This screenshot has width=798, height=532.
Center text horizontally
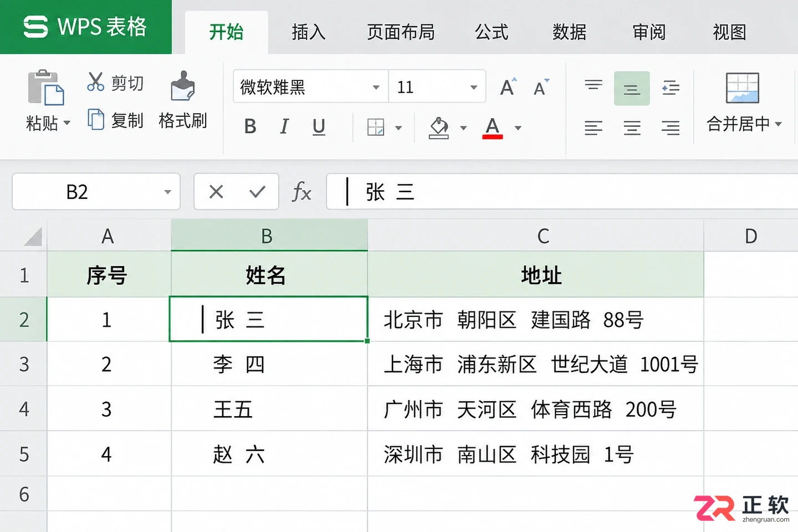pyautogui.click(x=632, y=128)
